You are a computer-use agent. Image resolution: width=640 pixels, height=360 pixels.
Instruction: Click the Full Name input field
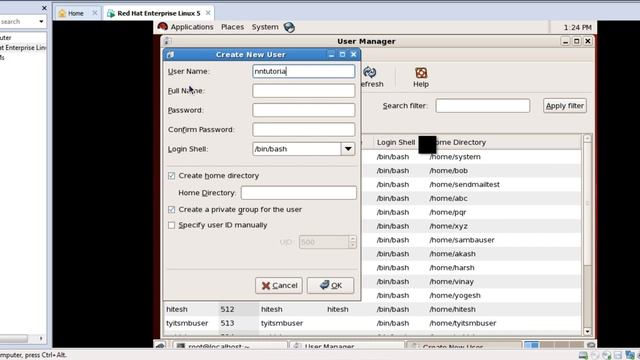(304, 91)
